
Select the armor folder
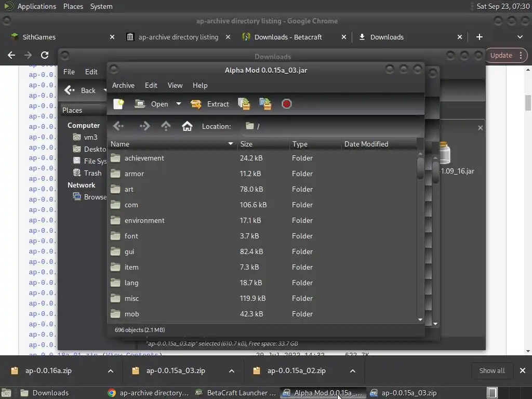262,174
